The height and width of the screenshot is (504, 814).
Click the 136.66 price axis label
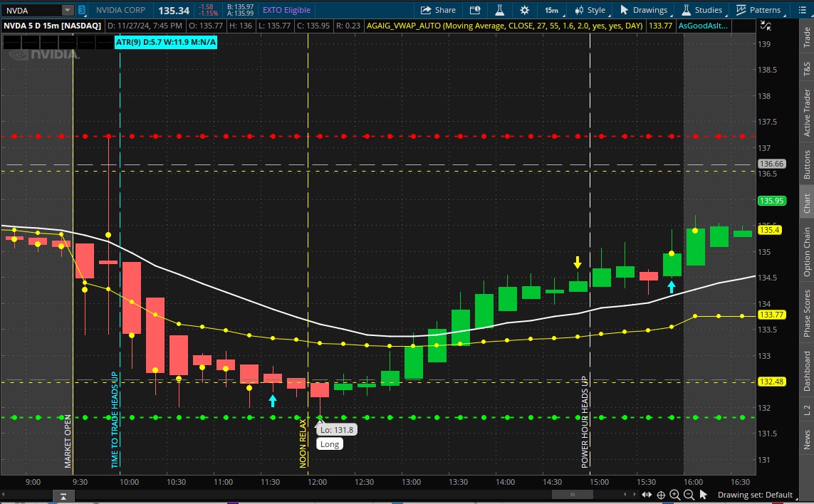coord(771,164)
